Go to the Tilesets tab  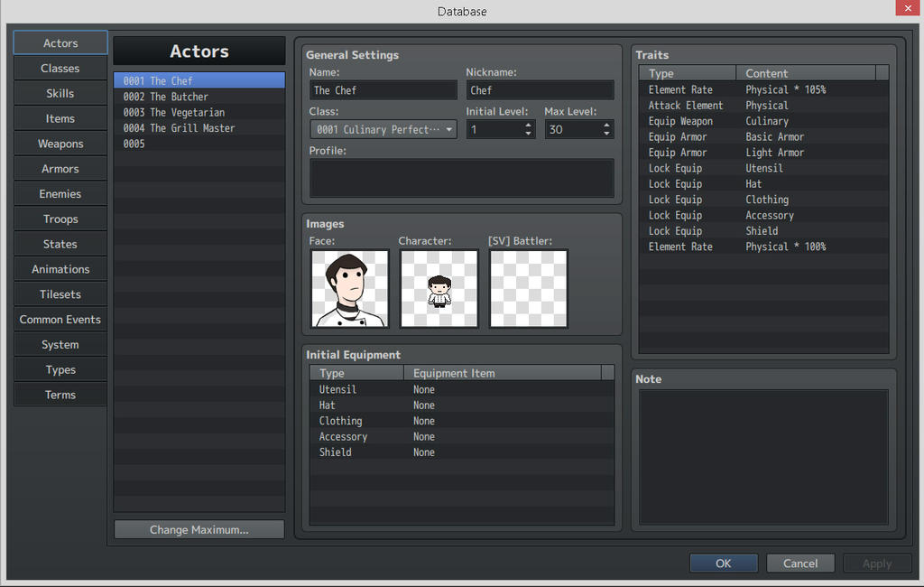(x=60, y=294)
